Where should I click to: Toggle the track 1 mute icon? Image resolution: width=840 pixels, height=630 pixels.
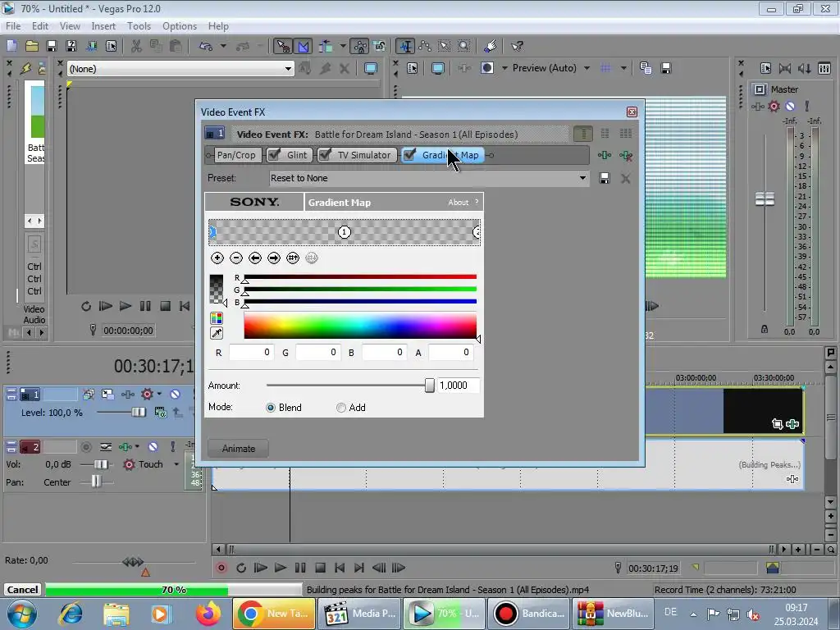point(176,395)
